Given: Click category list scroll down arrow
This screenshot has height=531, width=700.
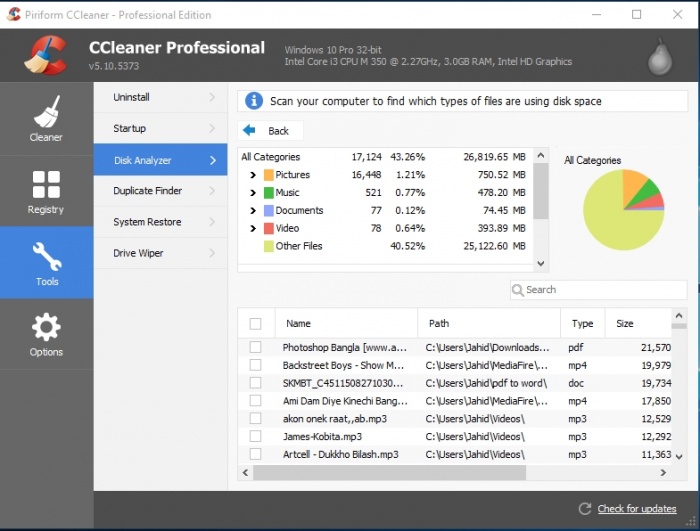Looking at the screenshot, I should (541, 263).
